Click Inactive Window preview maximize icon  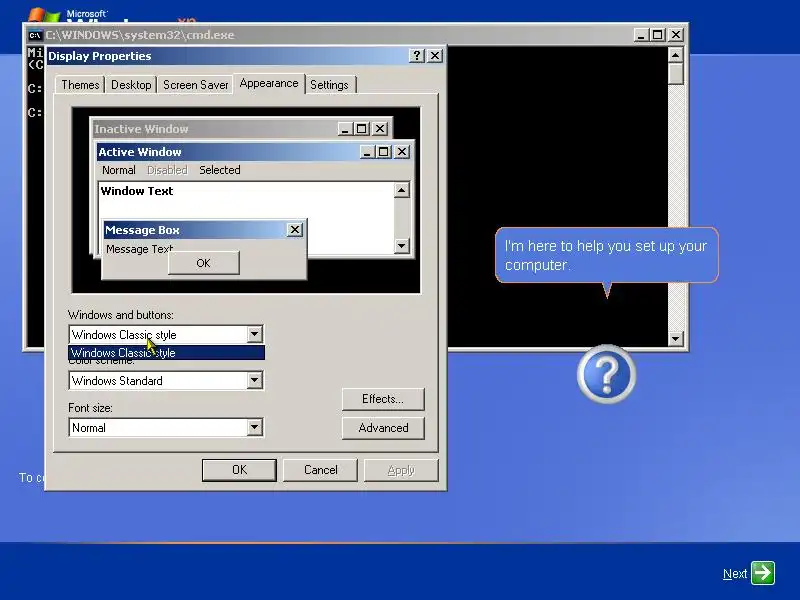coord(362,129)
